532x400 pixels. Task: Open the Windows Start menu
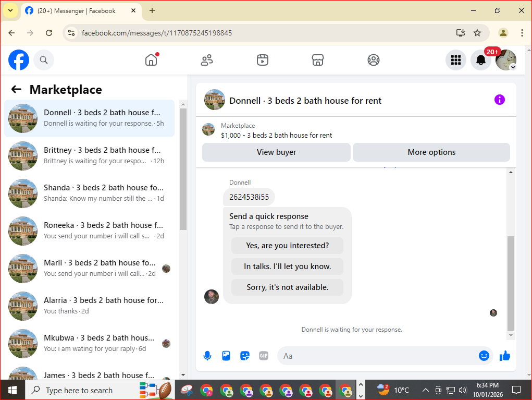(x=13, y=390)
